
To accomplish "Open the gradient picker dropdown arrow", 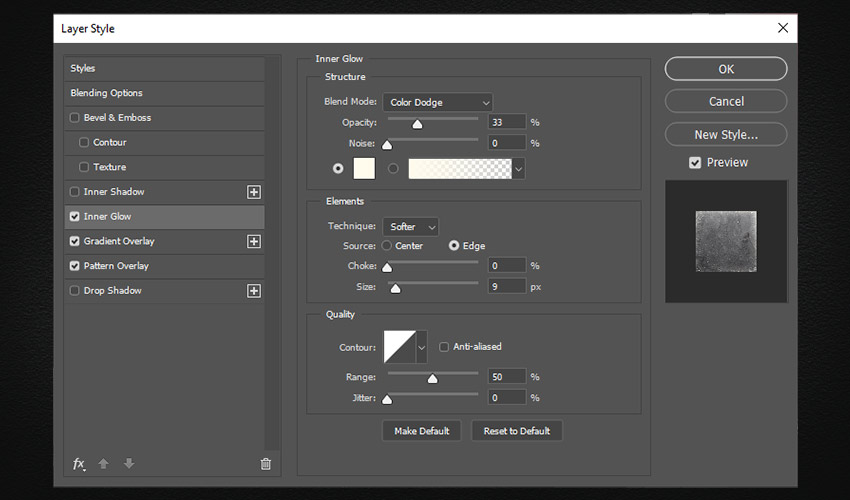I will click(518, 169).
